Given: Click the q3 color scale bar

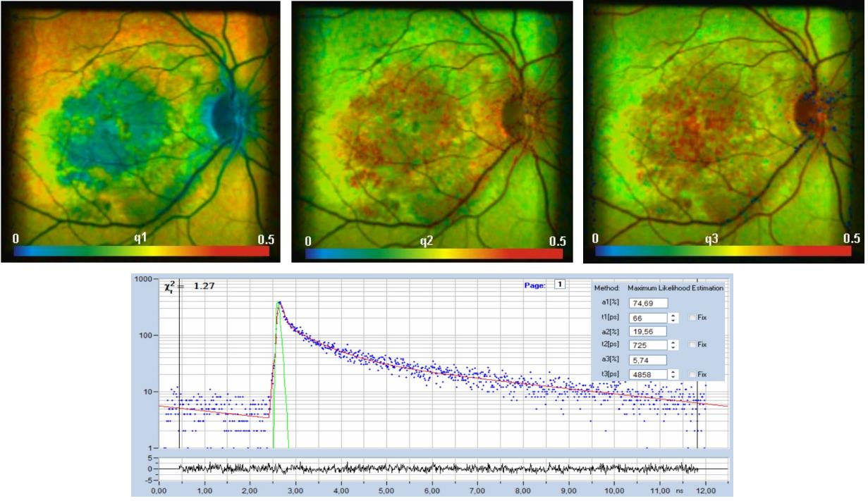Looking at the screenshot, I should (723, 251).
